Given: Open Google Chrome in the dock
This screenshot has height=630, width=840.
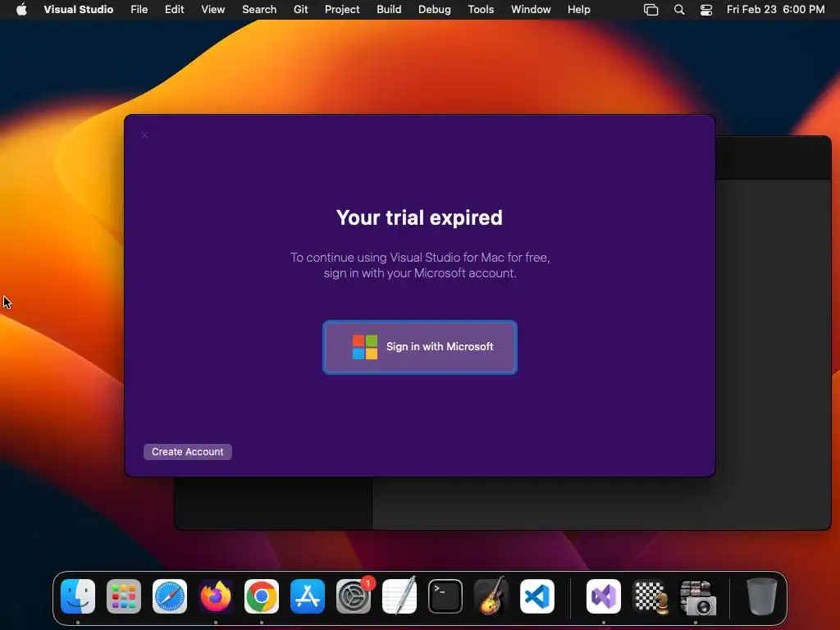Looking at the screenshot, I should [262, 596].
